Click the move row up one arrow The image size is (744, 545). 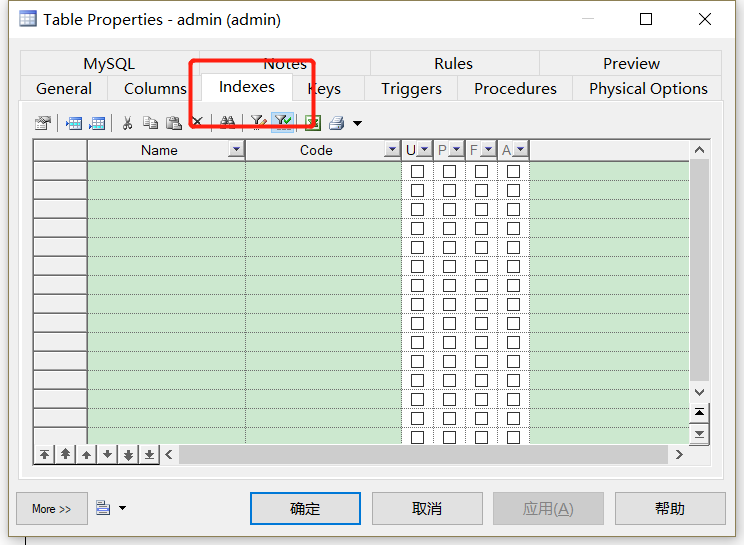[86, 455]
